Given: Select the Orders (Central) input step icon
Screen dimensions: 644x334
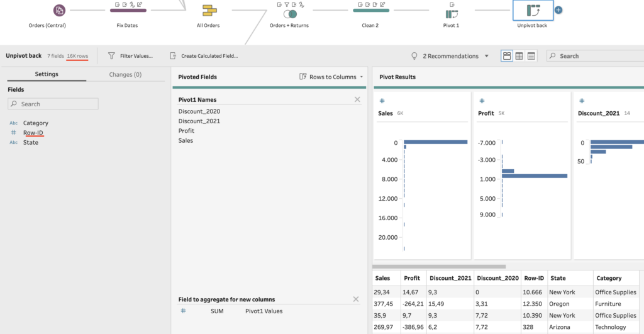Looking at the screenshot, I should click(58, 11).
